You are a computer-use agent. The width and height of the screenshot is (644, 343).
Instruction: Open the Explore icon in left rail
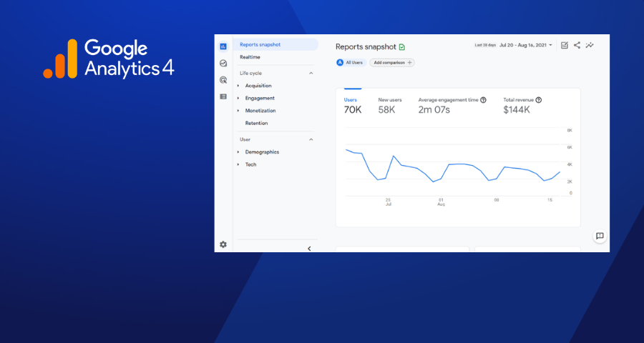[x=223, y=63]
